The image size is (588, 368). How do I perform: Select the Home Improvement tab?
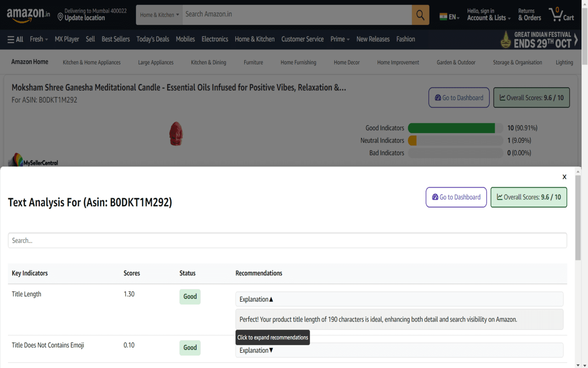(398, 63)
